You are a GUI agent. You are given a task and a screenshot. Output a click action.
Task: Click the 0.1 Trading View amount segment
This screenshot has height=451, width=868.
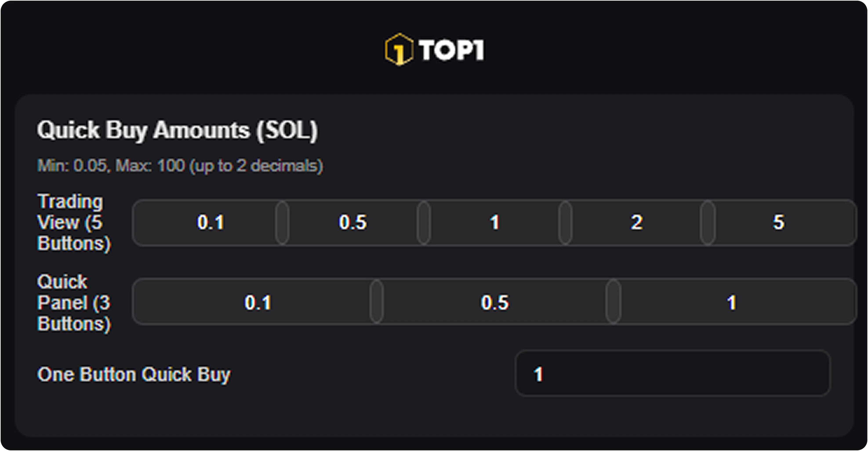211,222
